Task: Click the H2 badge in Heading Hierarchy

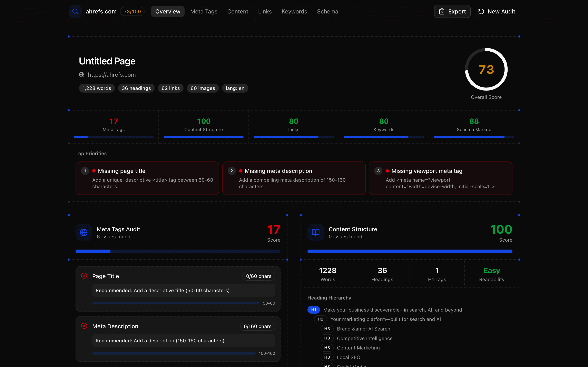Action: pos(321,319)
